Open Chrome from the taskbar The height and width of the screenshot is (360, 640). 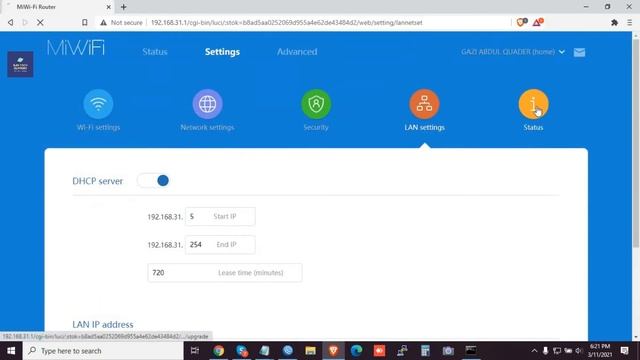tap(219, 351)
